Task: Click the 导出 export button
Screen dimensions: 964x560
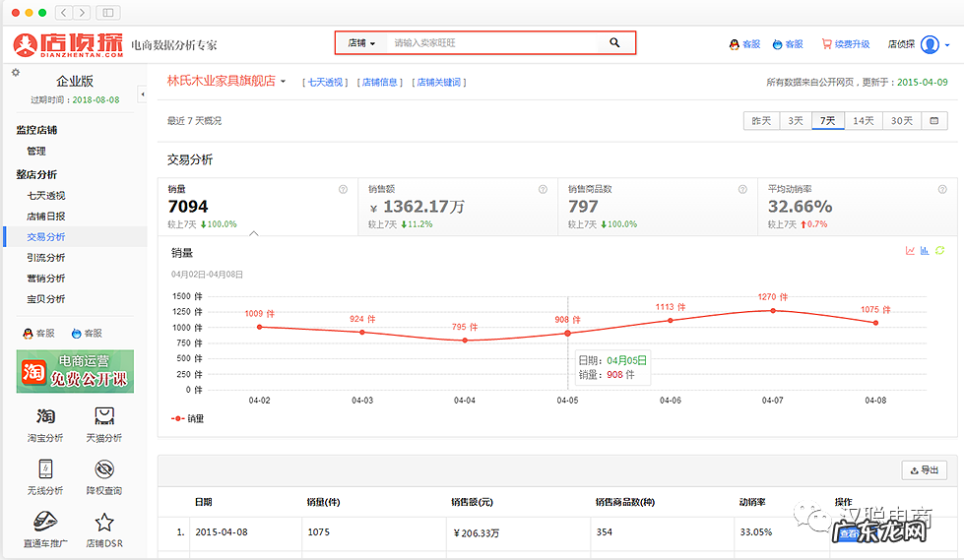Action: point(924,470)
